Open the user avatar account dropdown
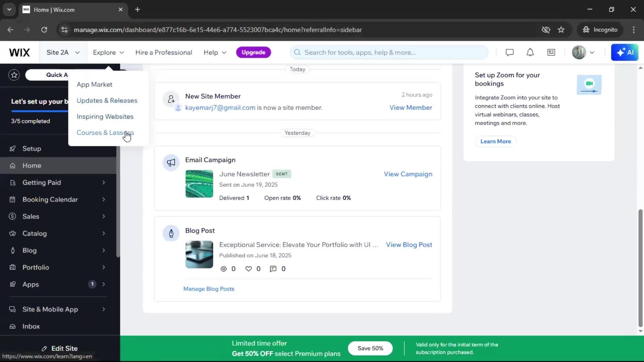Viewport: 644px width, 362px height. [583, 53]
